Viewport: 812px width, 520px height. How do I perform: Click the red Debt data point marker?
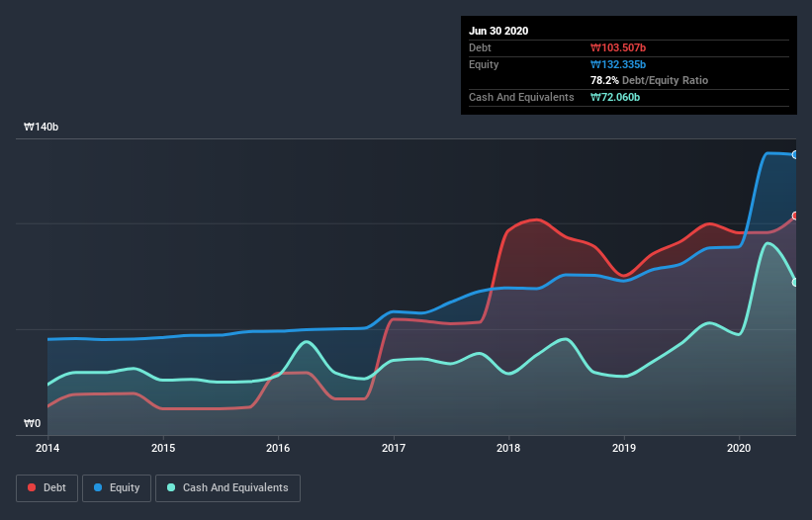point(795,216)
